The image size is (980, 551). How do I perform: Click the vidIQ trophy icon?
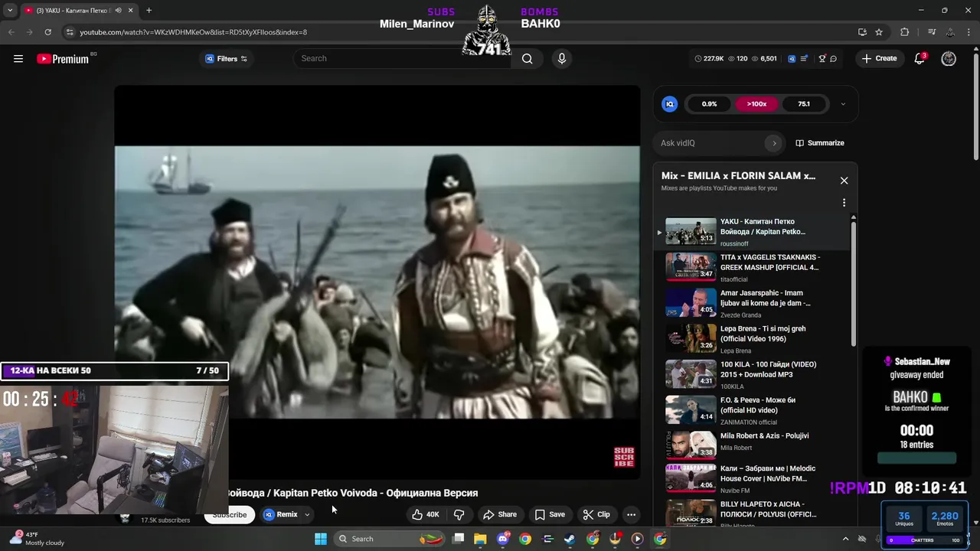(822, 59)
